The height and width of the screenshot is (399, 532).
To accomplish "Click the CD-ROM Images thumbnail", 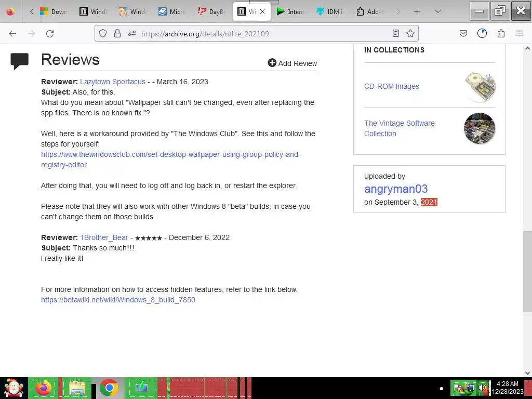I will [480, 87].
